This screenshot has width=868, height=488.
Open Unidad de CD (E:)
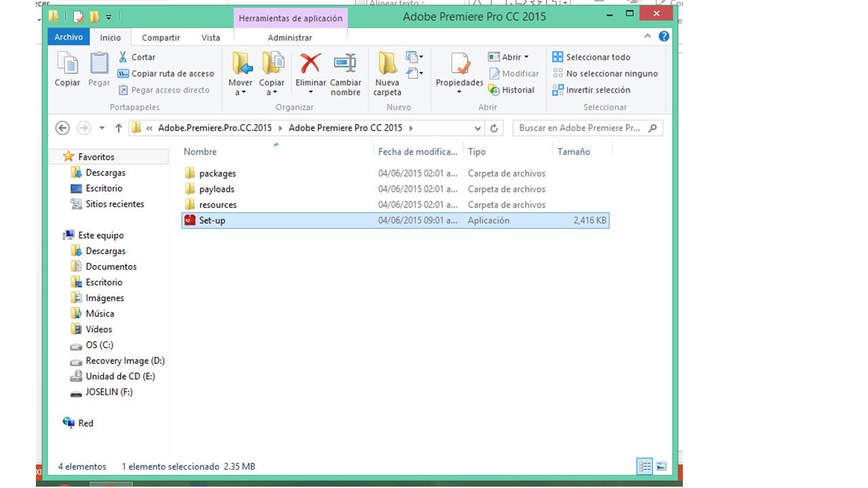coord(120,376)
